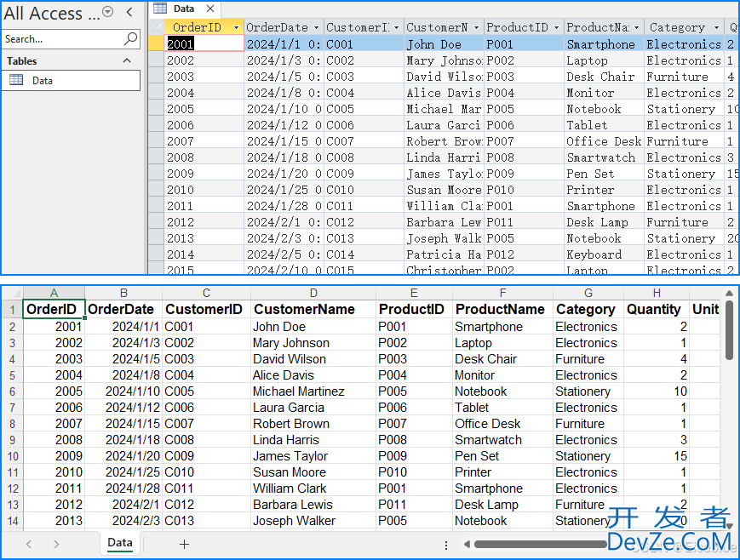Click Excel quantity cell 15
The width and height of the screenshot is (740, 560).
pyautogui.click(x=656, y=456)
